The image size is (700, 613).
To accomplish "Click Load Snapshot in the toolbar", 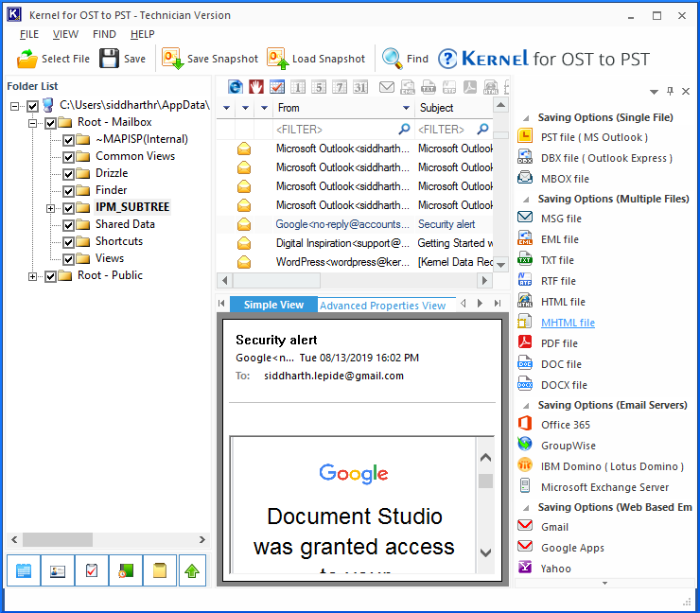I will [316, 59].
